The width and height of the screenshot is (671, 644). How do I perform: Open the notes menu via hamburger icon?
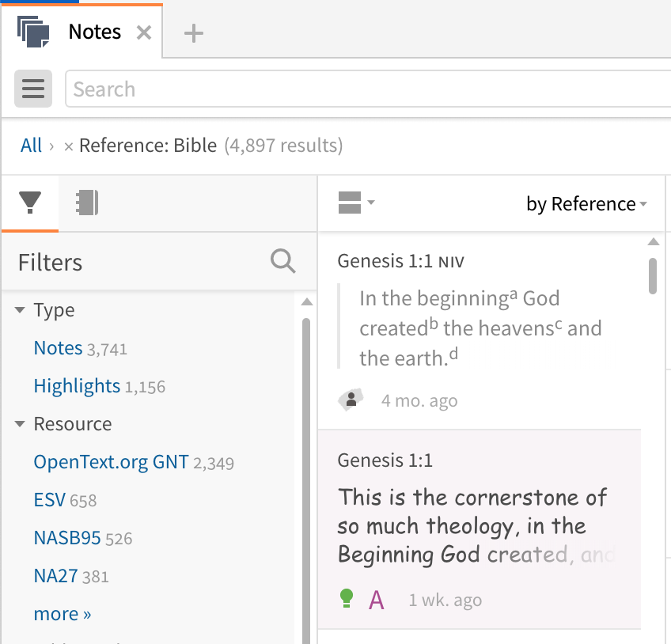click(32, 89)
